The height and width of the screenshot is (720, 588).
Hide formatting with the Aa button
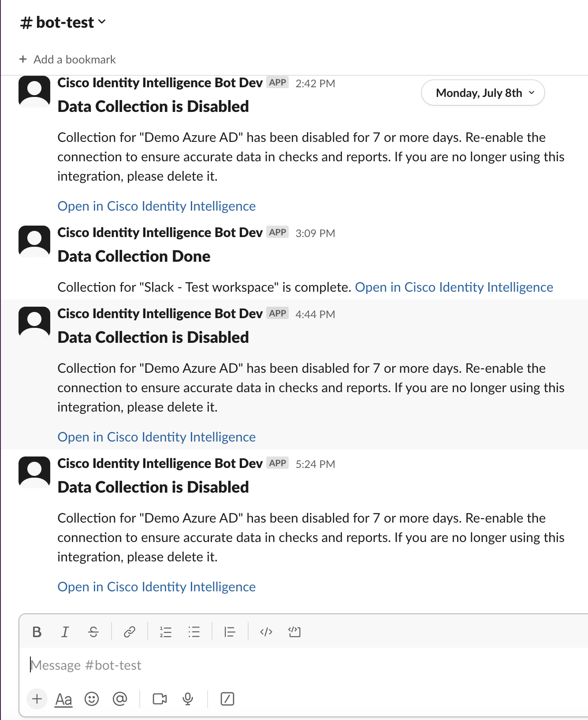click(63, 699)
